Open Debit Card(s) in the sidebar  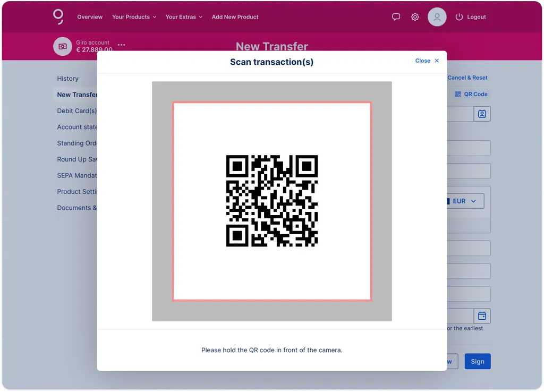click(76, 110)
